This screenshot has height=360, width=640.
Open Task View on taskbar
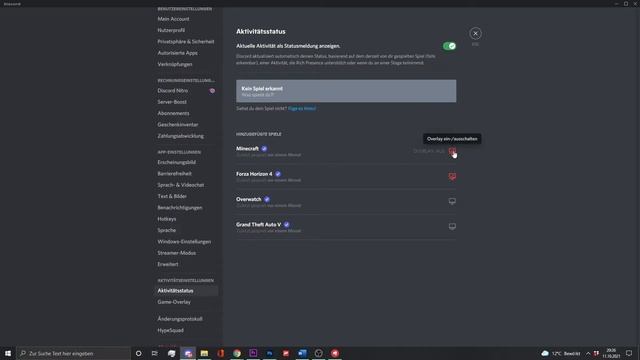click(155, 353)
